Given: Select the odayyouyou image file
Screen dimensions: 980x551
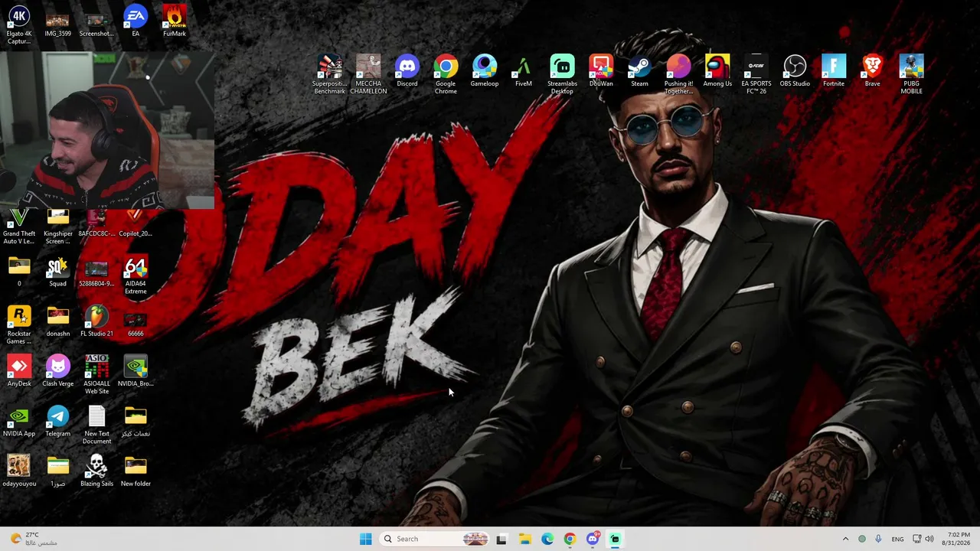Looking at the screenshot, I should click(x=19, y=471).
